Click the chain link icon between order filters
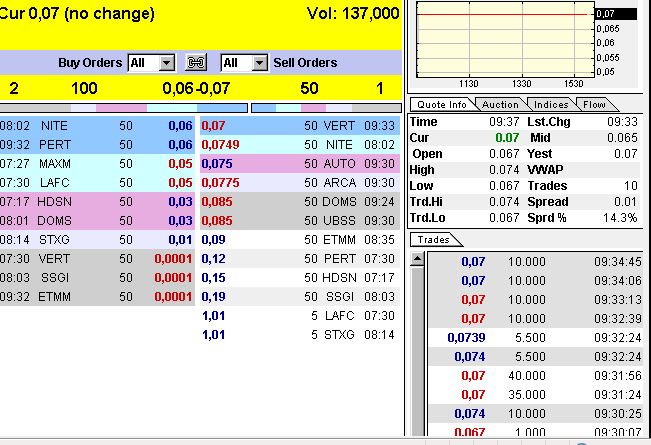Screen dimensions: 651x445 click(197, 63)
